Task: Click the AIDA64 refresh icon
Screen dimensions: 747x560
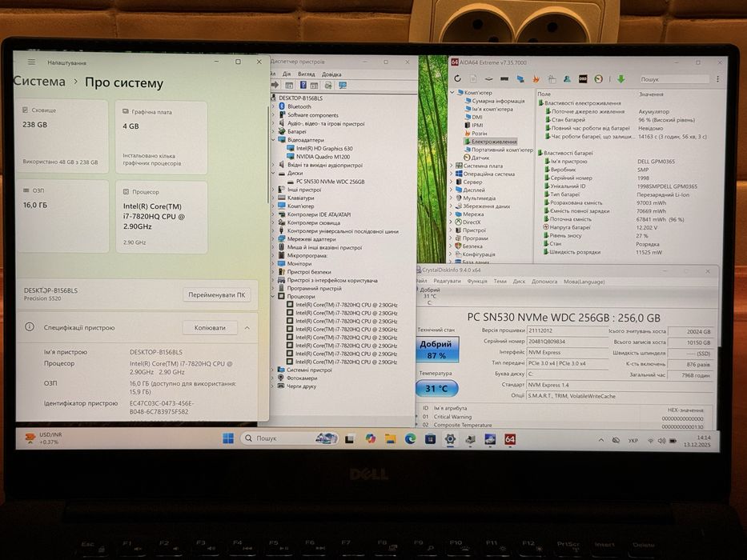Action: [457, 78]
